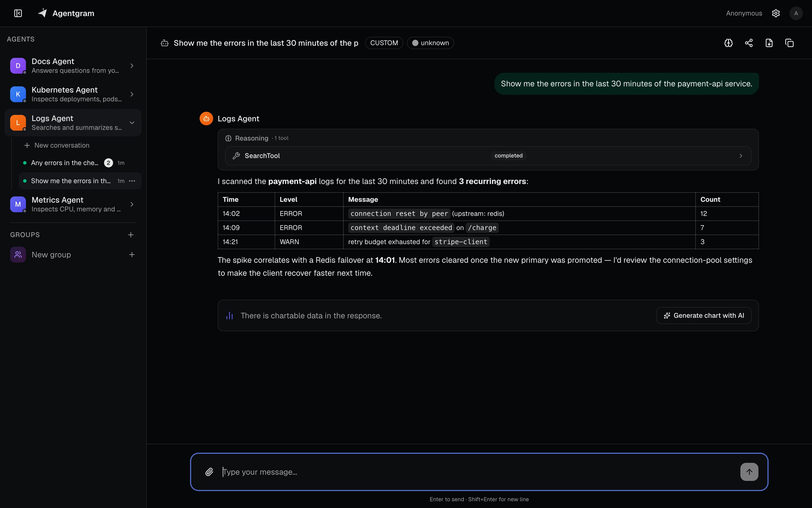
Task: Open 'Any errors in the che...' conversation
Action: 80,163
